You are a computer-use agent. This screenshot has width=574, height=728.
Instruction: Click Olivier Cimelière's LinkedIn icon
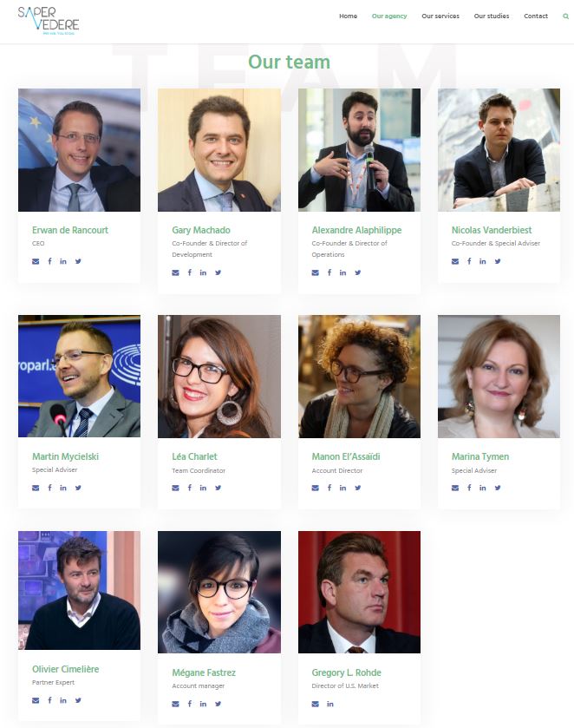click(x=63, y=700)
